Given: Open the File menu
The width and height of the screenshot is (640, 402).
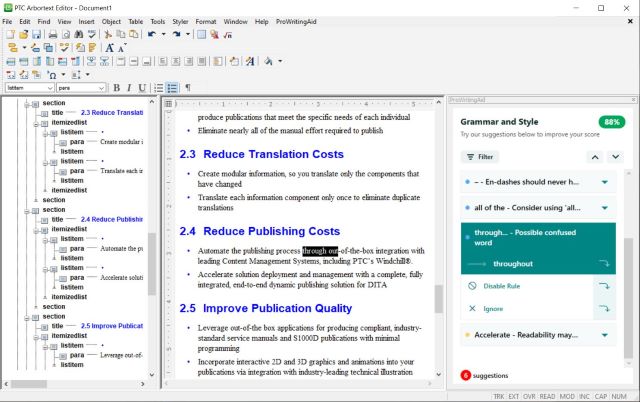Looking at the screenshot, I should 7,22.
